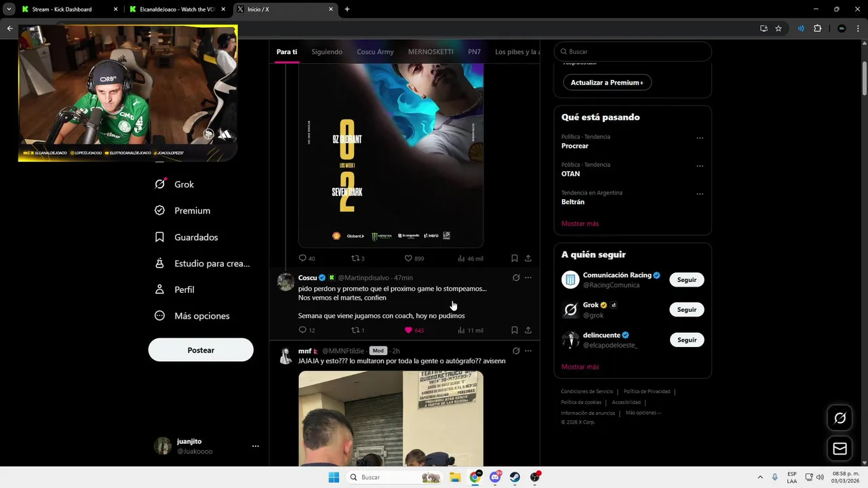Click Mostrar más under Qué está pasando
Image resolution: width=868 pixels, height=488 pixels.
[580, 224]
